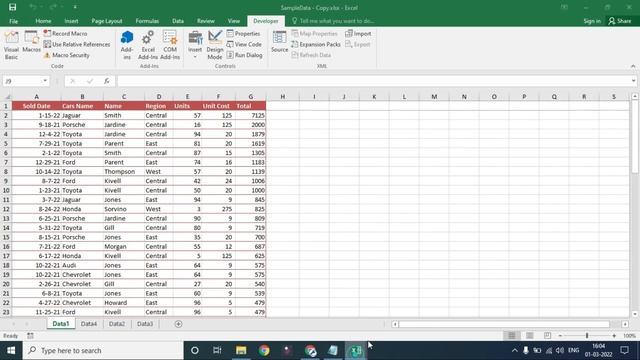
Task: Click the zoom slider handle
Action: pos(587,336)
